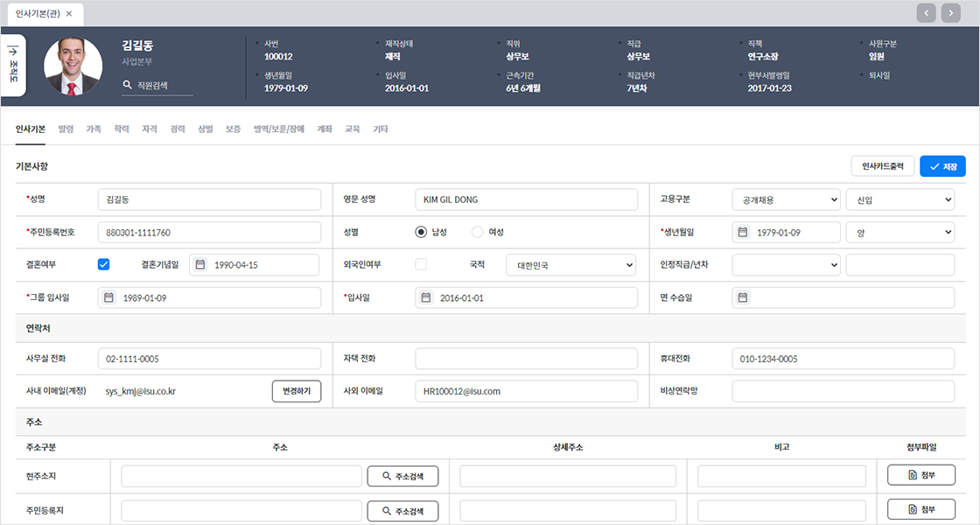Switch to the 가족 tab
This screenshot has height=525, width=980.
[x=94, y=129]
